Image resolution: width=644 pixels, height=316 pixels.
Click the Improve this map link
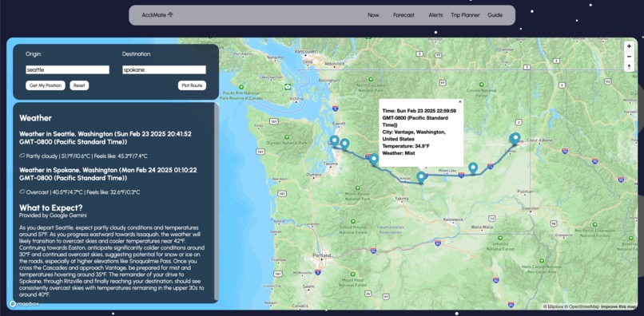618,306
